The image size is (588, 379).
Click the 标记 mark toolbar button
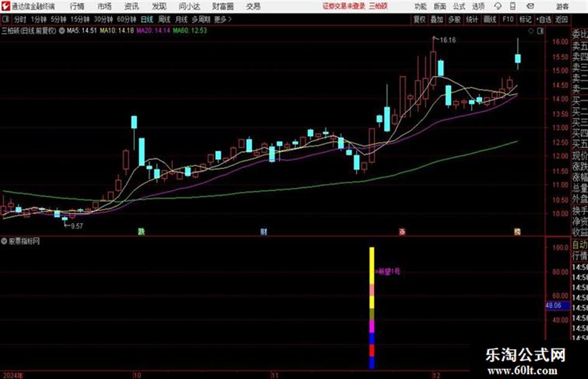click(x=525, y=19)
